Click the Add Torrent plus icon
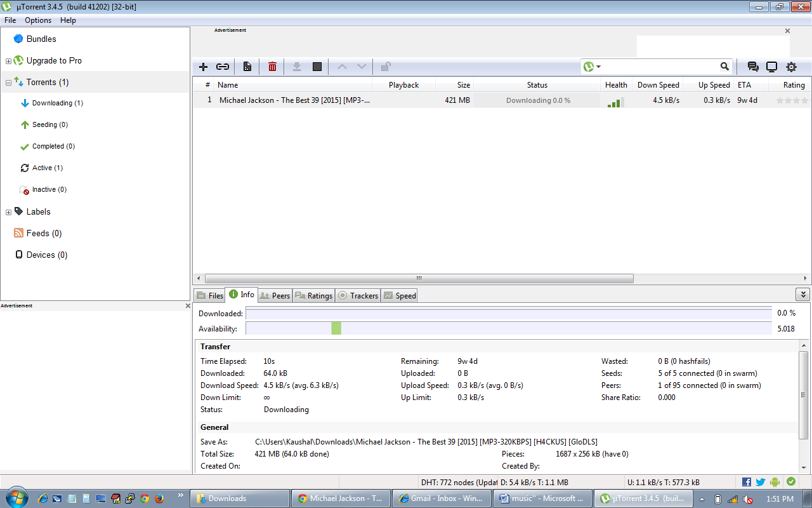812x508 pixels. point(203,67)
